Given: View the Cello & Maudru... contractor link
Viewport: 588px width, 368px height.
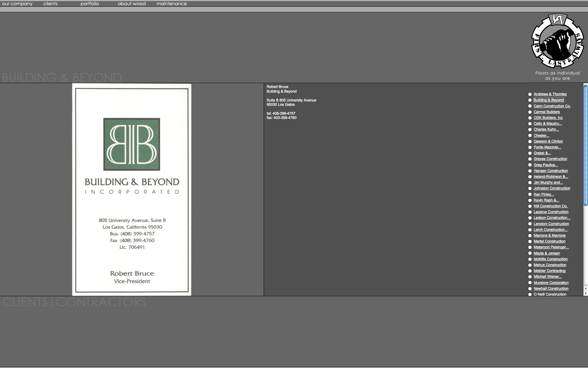Looking at the screenshot, I should click(548, 124).
